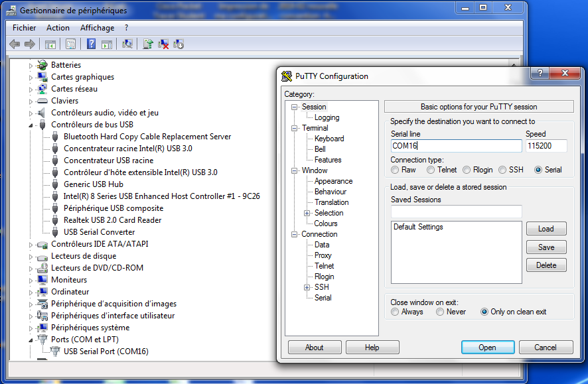The height and width of the screenshot is (384, 588).
Task: Expand the Selection node in PuTTY tree
Action: click(307, 213)
